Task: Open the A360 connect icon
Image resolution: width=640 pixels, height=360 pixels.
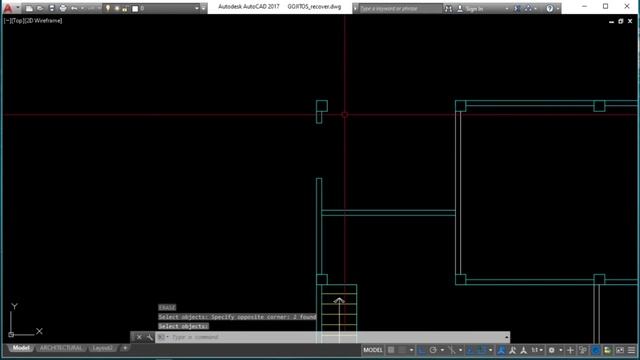Action: click(528, 8)
